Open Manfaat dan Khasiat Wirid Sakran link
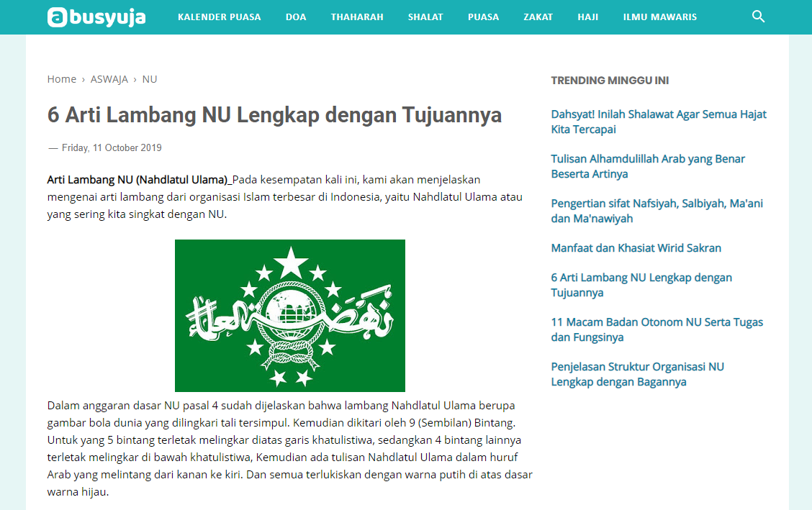The width and height of the screenshot is (812, 510). pos(636,247)
